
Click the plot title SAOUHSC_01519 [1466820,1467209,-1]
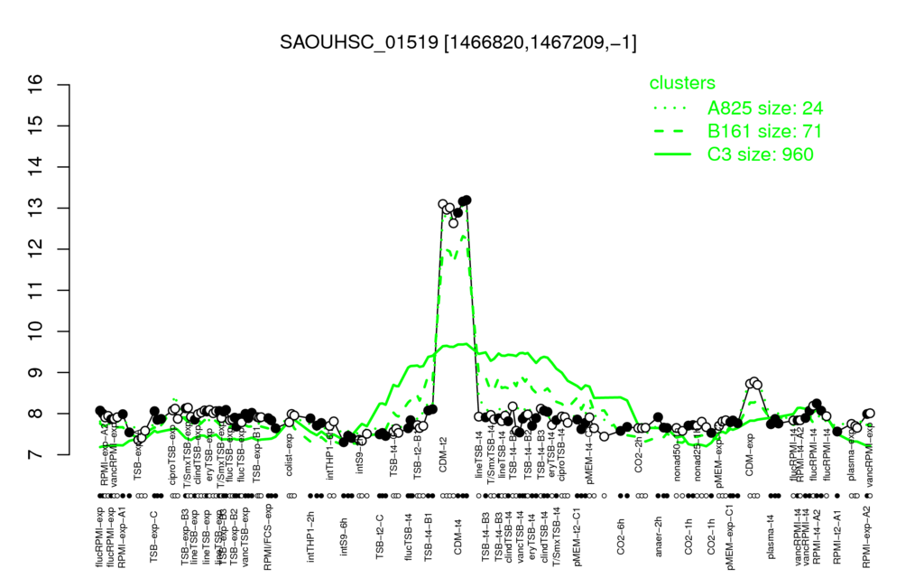coord(457,42)
